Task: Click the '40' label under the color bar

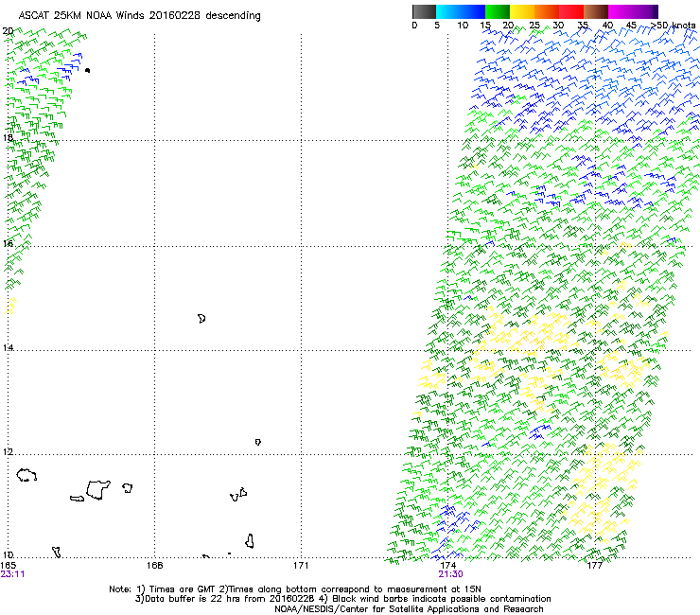Action: click(607, 26)
